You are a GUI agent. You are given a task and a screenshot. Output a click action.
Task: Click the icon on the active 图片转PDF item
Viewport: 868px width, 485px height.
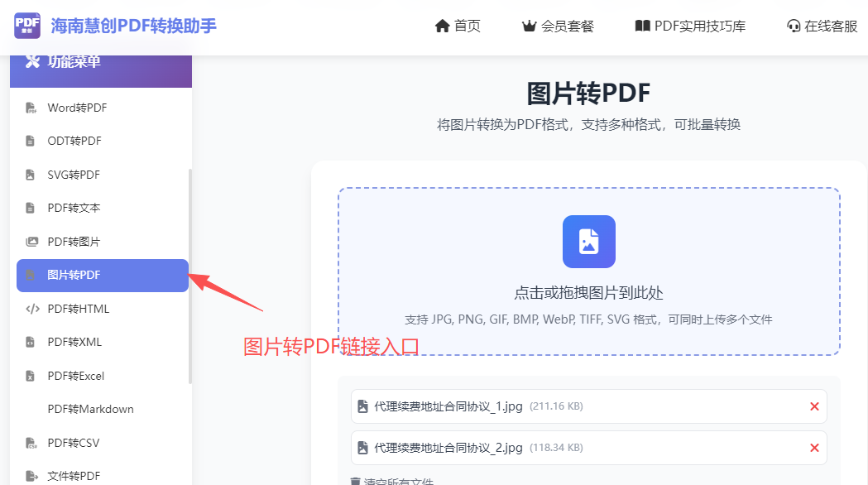point(31,275)
